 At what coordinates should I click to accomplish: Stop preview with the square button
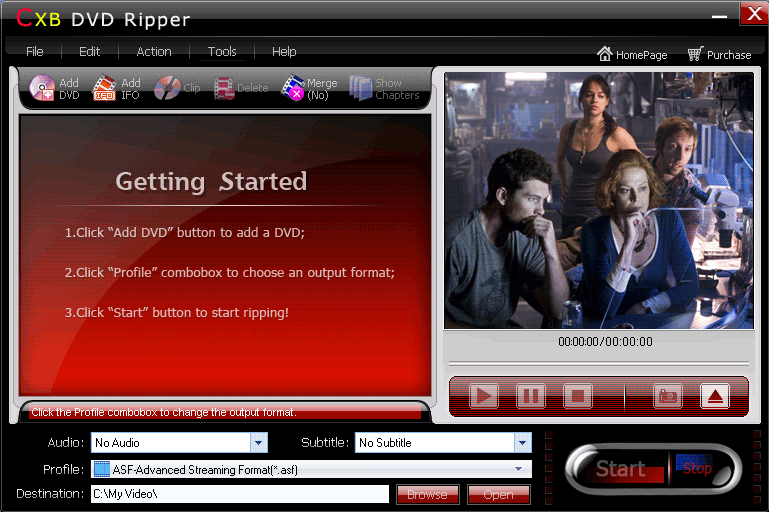coord(578,396)
